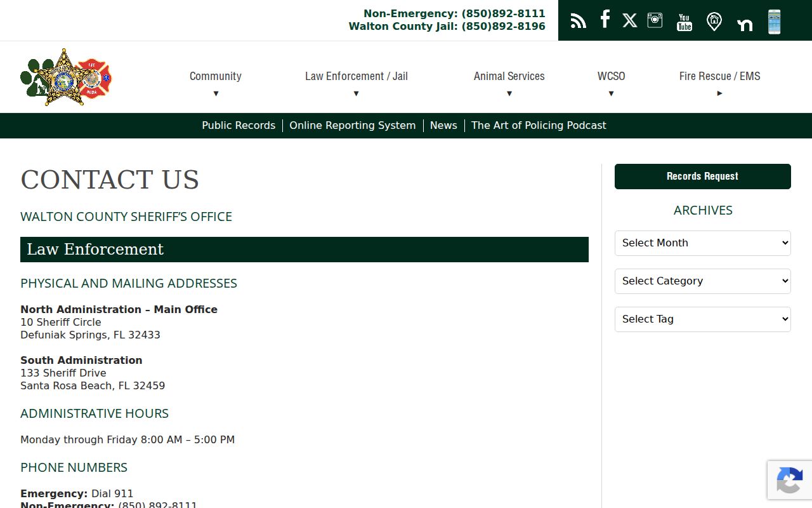Open the Law Enforcement / Jail menu
The height and width of the screenshot is (508, 812).
click(357, 76)
